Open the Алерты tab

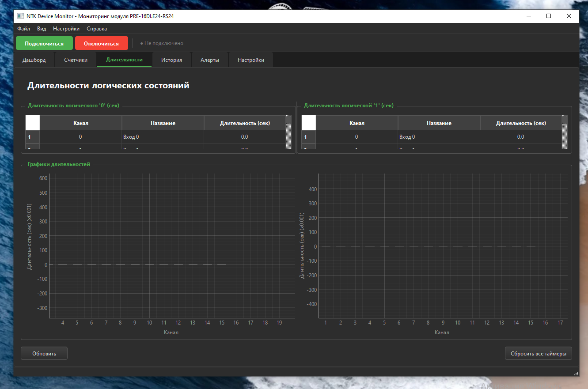(x=209, y=60)
